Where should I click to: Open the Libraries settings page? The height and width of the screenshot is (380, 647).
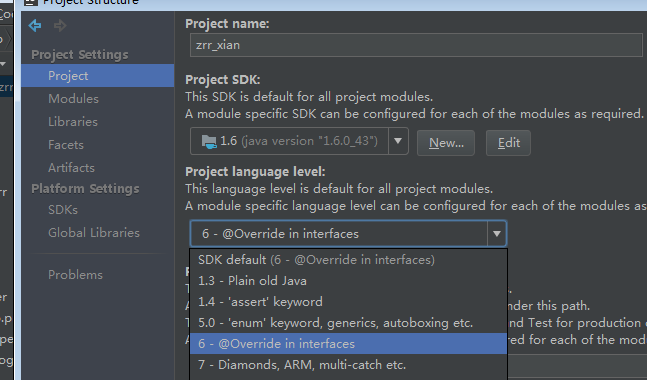[73, 122]
